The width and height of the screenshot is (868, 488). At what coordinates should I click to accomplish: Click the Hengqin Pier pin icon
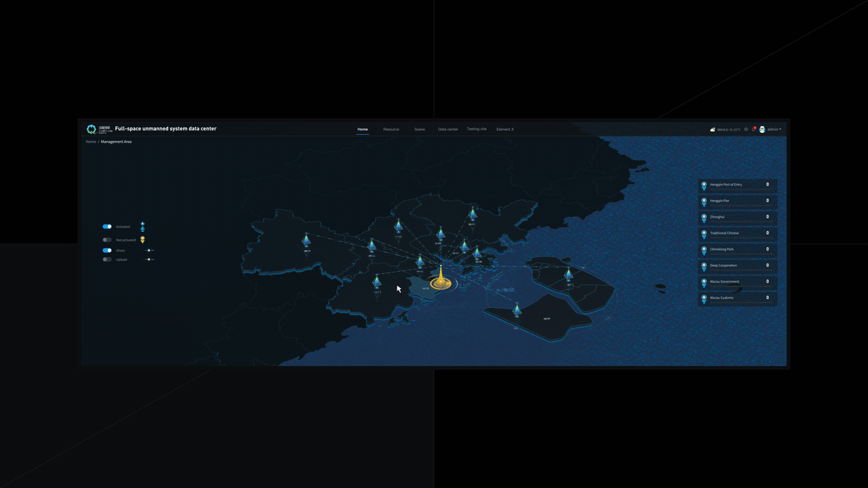coord(704,201)
